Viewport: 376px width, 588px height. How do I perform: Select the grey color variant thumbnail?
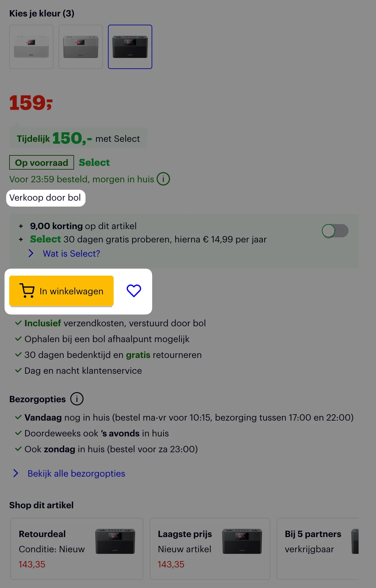pyautogui.click(x=81, y=47)
